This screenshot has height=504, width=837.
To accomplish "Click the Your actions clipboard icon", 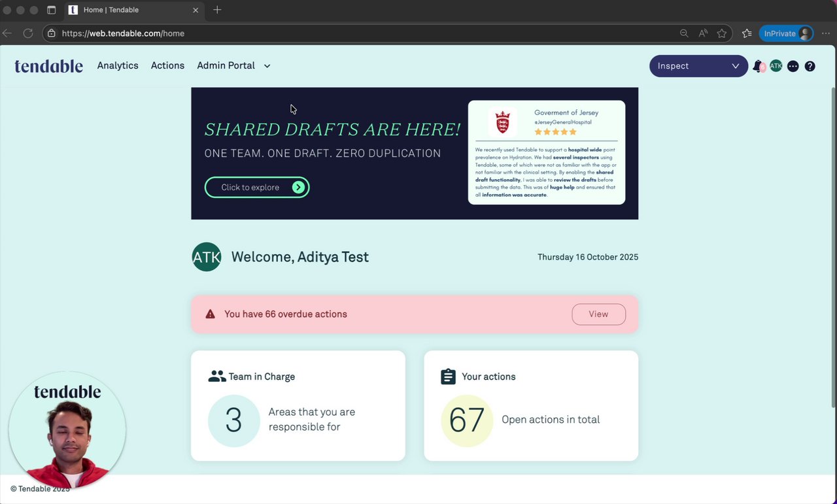I will [x=448, y=377].
